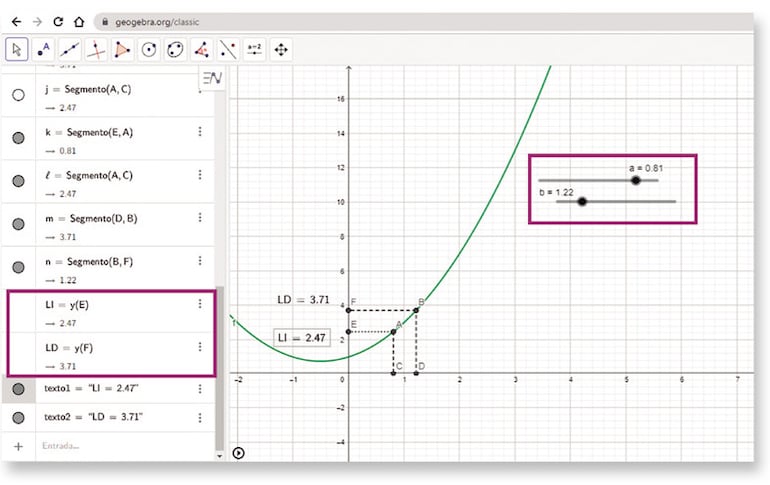770x485 pixels.
Task: Select point A on the curve
Action: click(x=393, y=332)
